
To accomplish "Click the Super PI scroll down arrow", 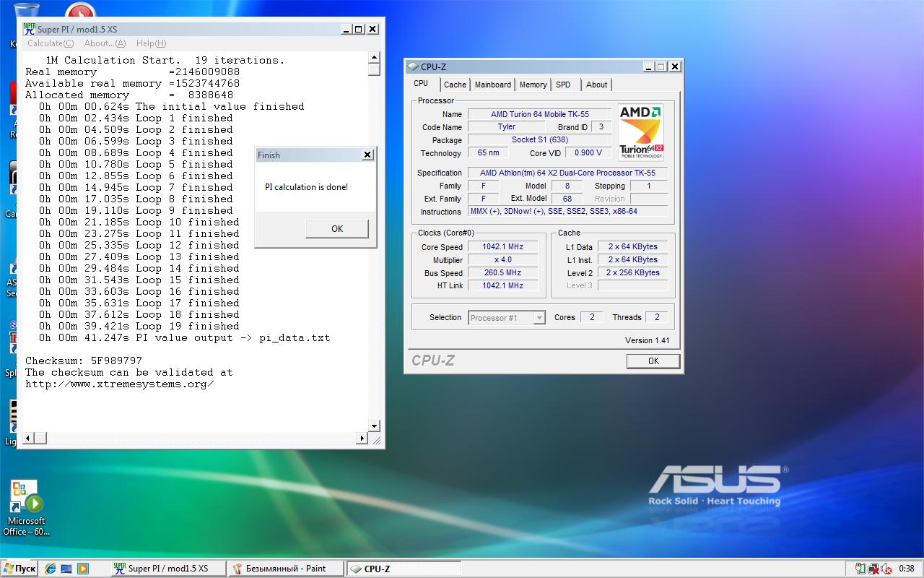I will point(374,426).
